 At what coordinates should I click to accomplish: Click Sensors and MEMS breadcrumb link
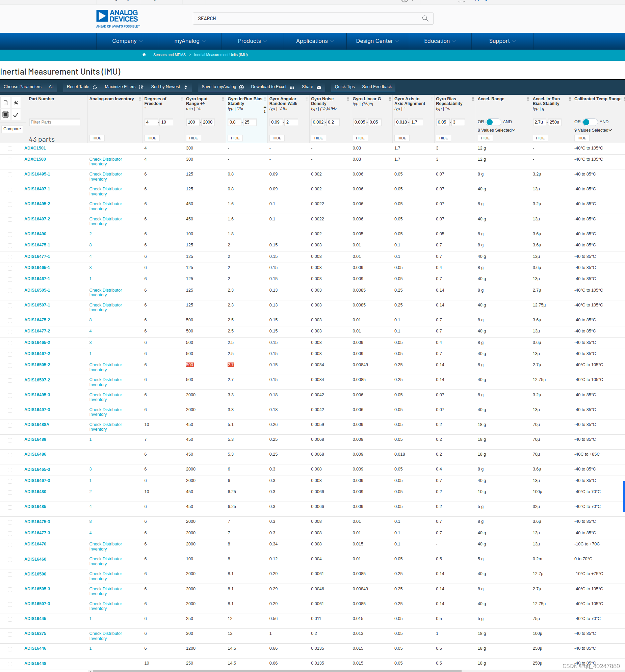coord(170,55)
